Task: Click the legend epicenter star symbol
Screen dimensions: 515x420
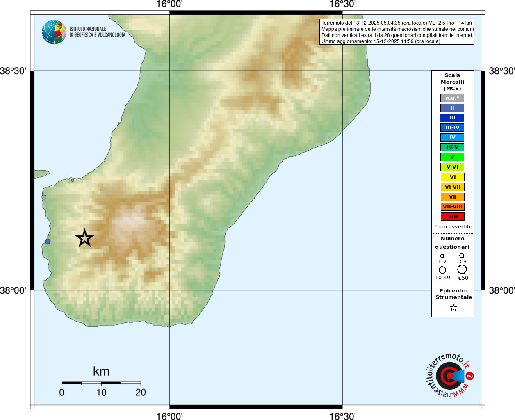Action: [x=453, y=308]
